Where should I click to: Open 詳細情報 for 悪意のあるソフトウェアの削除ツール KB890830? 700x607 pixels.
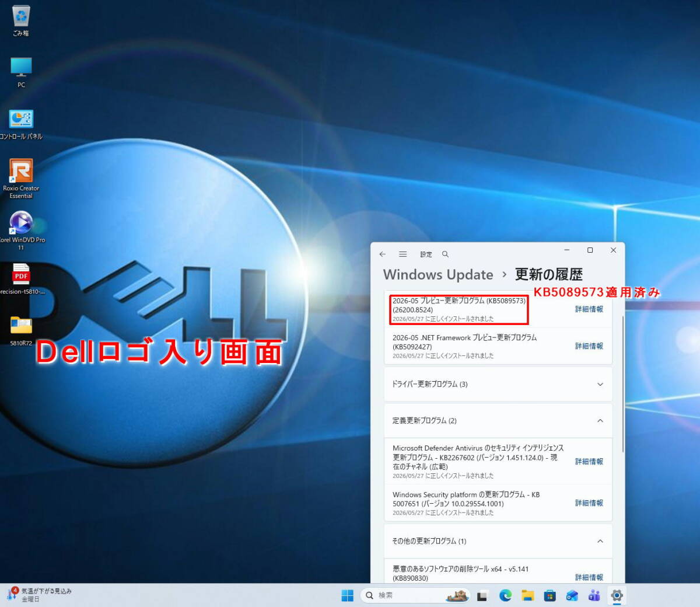[589, 577]
